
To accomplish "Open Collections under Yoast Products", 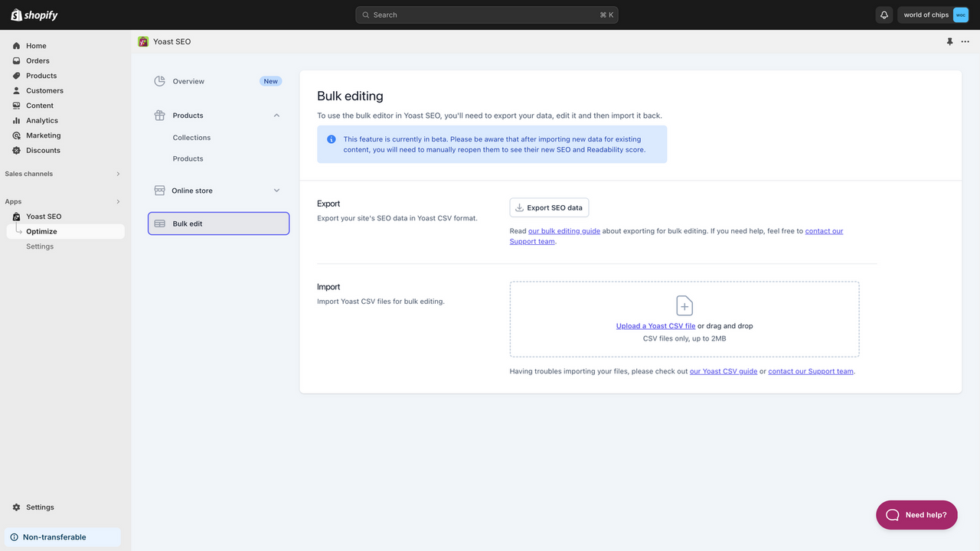I will pos(191,138).
